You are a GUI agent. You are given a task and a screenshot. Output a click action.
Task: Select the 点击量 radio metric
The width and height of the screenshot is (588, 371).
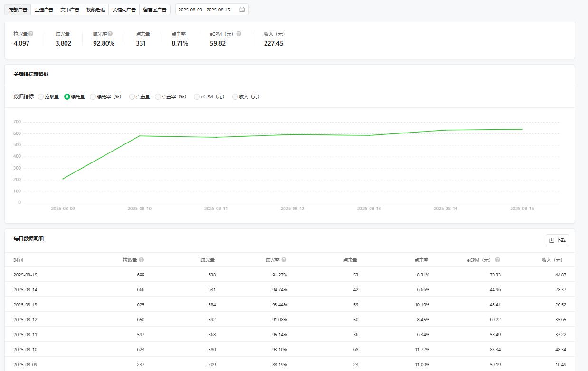[132, 97]
